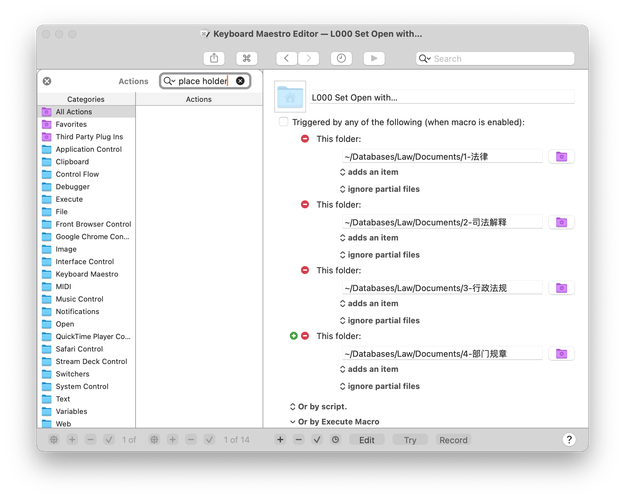Select Third Party Plug Ins category
This screenshot has height=500, width=625.
[x=86, y=137]
